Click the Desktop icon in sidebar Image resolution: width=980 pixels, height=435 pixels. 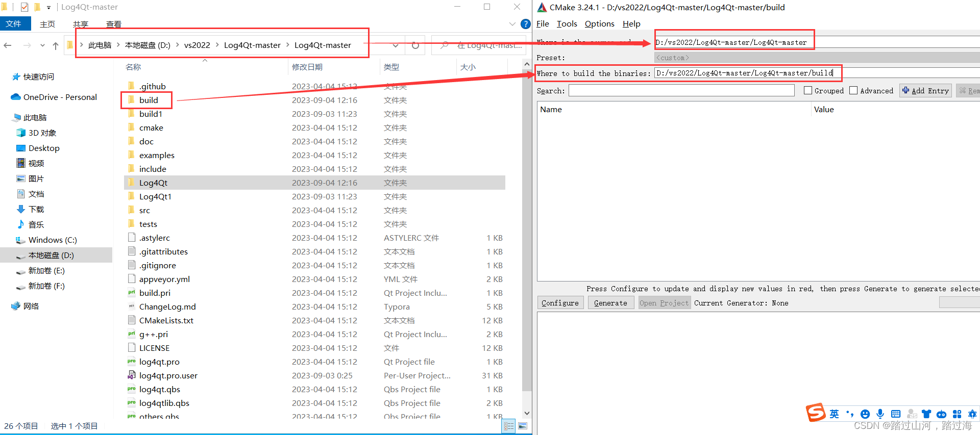tap(21, 148)
